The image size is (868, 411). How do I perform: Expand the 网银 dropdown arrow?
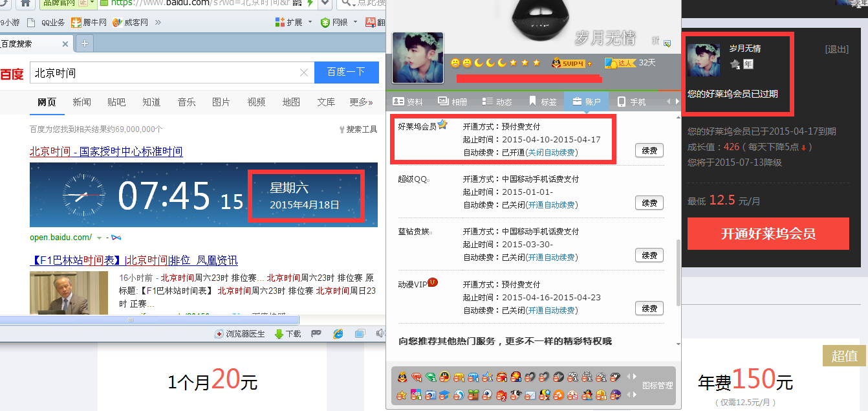point(355,23)
